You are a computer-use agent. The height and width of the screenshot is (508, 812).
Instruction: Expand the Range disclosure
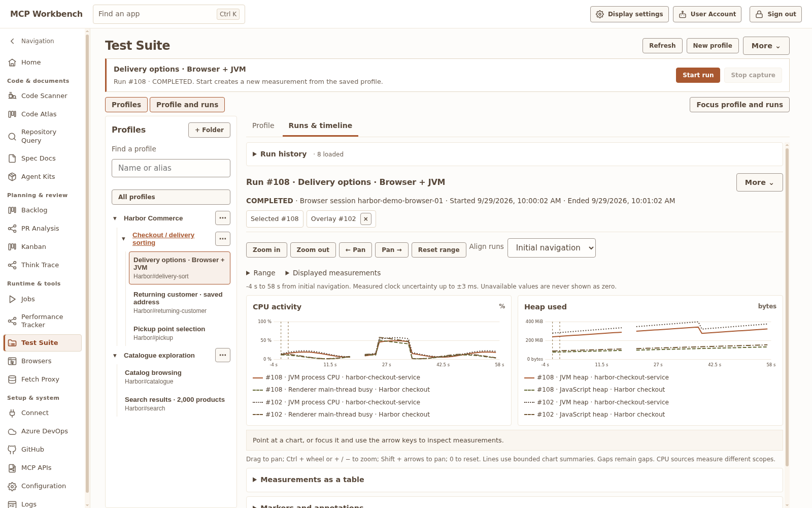coord(261,273)
